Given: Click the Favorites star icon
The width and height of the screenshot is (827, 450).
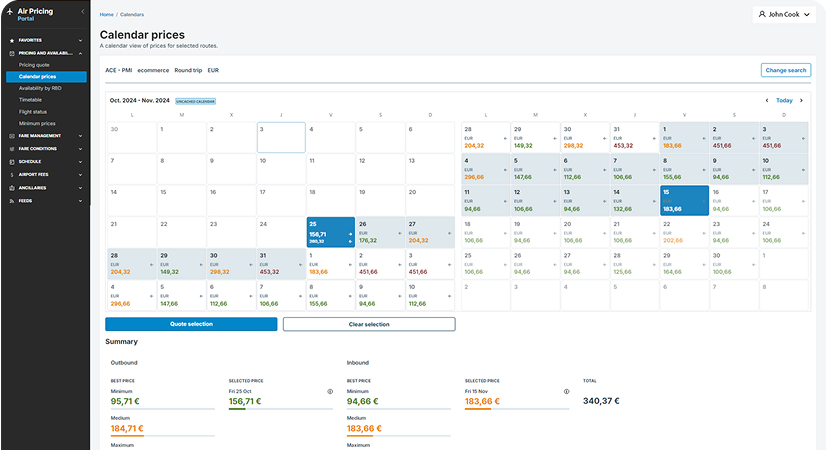Looking at the screenshot, I should pyautogui.click(x=10, y=40).
